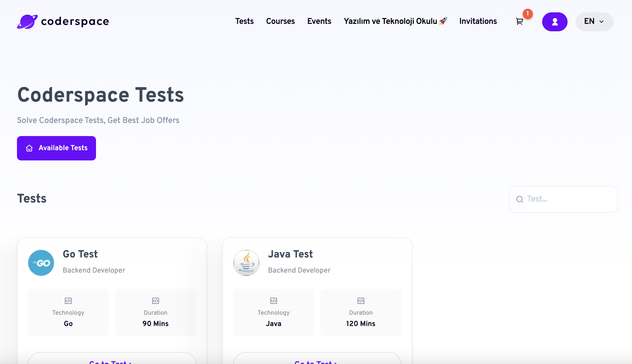The height and width of the screenshot is (364, 632).
Task: Click the Available Tests button
Action: pyautogui.click(x=56, y=148)
